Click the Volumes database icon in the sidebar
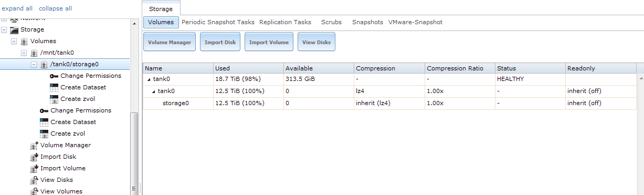The height and width of the screenshot is (195, 644). 24,41
